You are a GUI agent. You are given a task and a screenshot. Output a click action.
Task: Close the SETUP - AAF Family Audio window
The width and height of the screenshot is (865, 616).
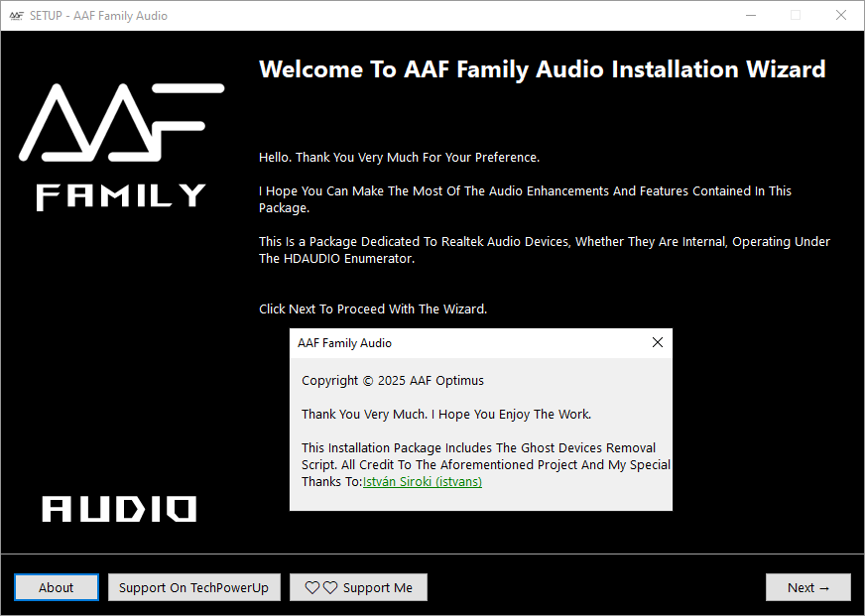pos(841,16)
